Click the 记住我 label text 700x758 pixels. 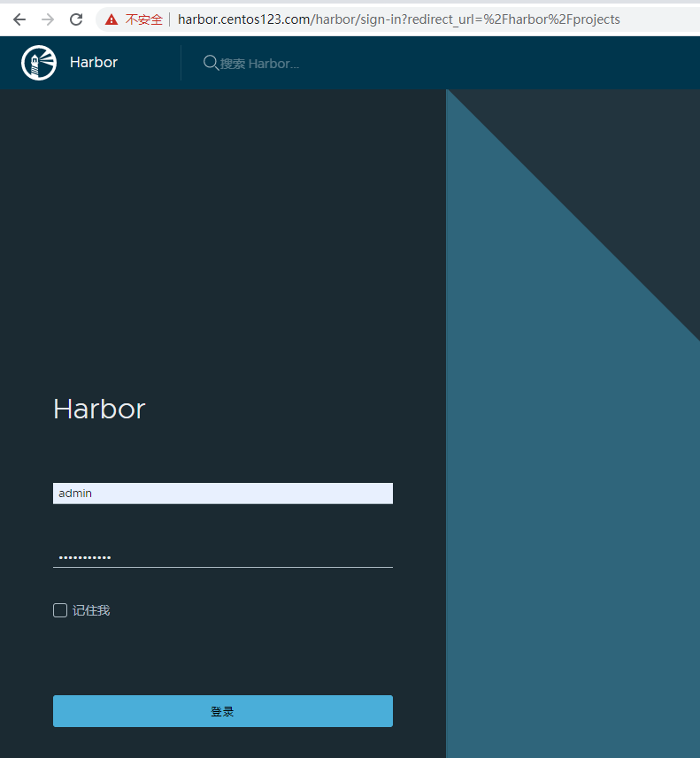coord(91,610)
